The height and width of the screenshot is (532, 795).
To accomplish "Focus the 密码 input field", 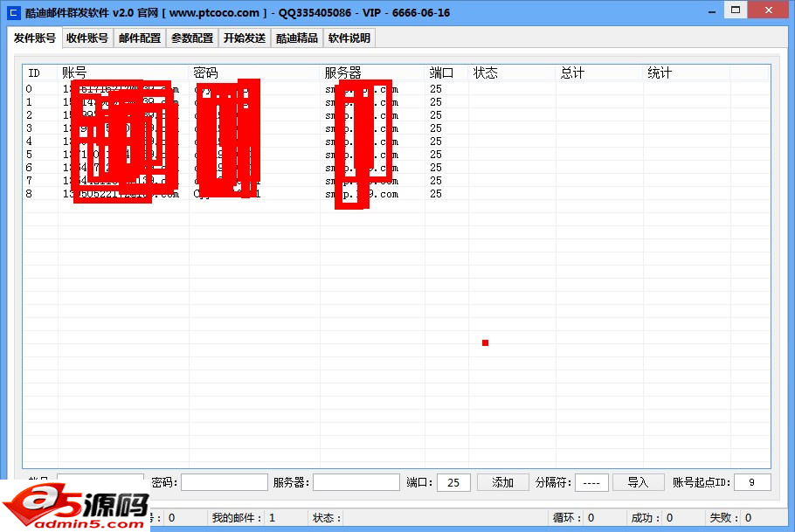I will pyautogui.click(x=225, y=482).
